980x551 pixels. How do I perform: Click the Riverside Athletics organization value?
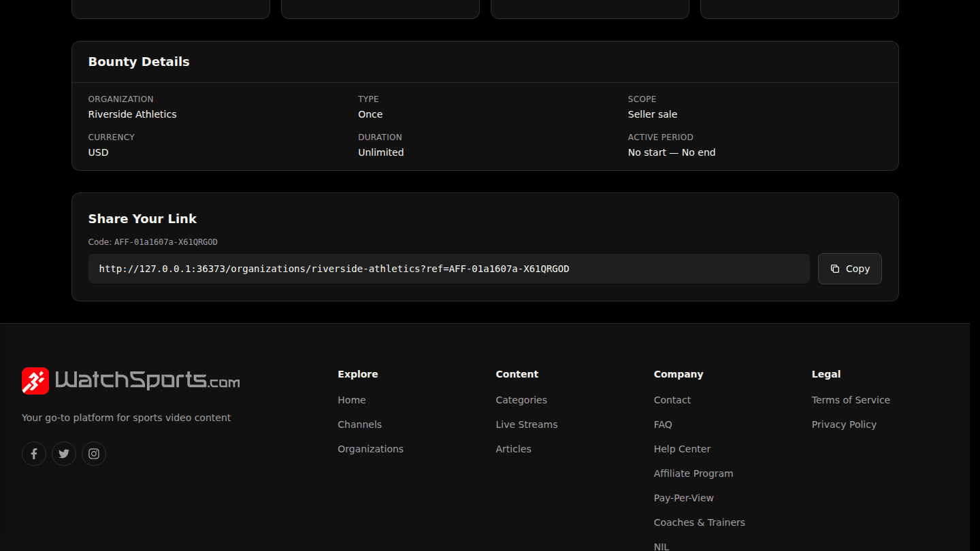[x=133, y=114]
